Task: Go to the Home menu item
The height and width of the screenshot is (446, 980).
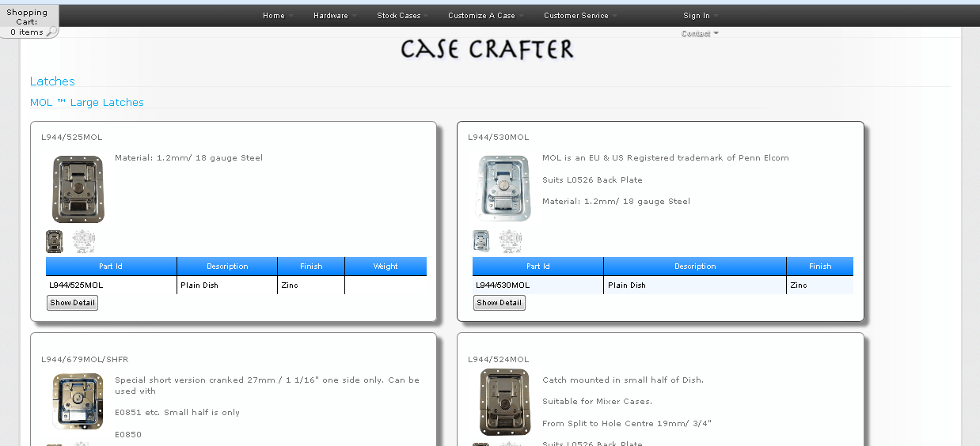Action: [276, 16]
